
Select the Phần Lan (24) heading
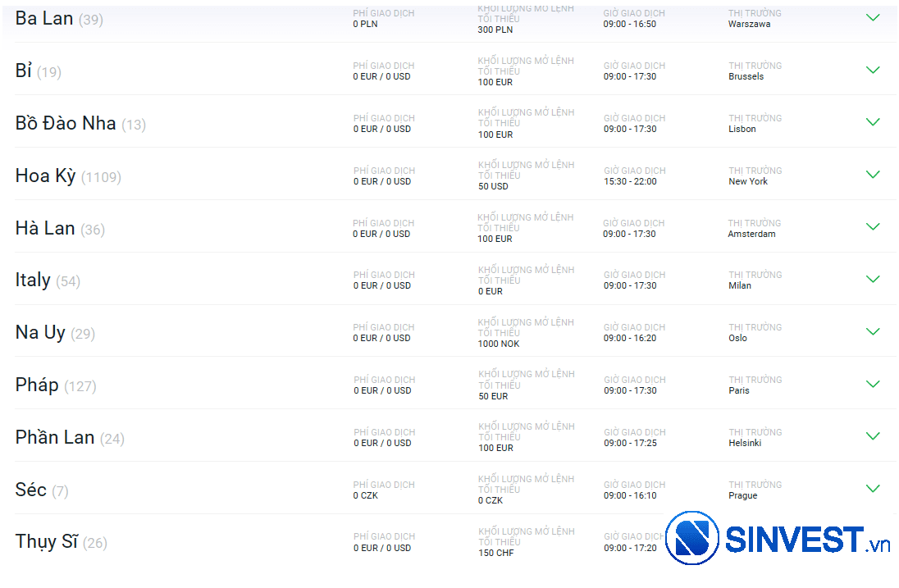pos(70,438)
